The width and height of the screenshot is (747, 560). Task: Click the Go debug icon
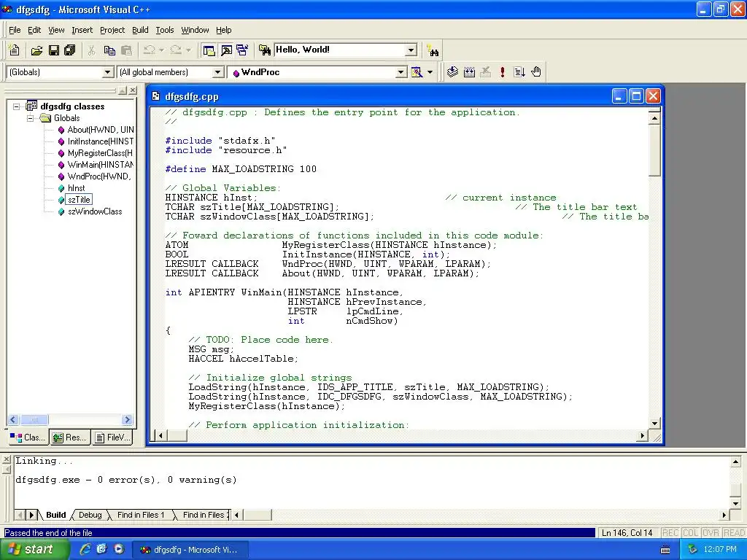519,72
